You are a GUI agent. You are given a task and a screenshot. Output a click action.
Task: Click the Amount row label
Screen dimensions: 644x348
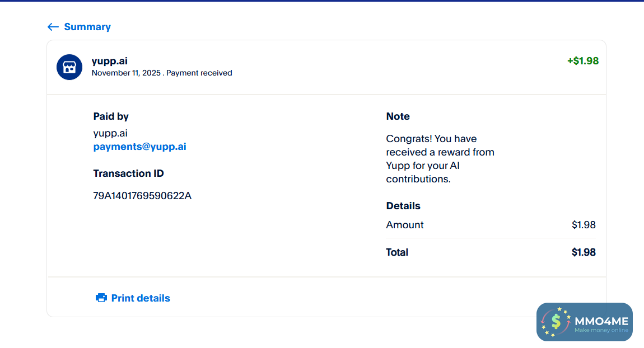tap(405, 225)
